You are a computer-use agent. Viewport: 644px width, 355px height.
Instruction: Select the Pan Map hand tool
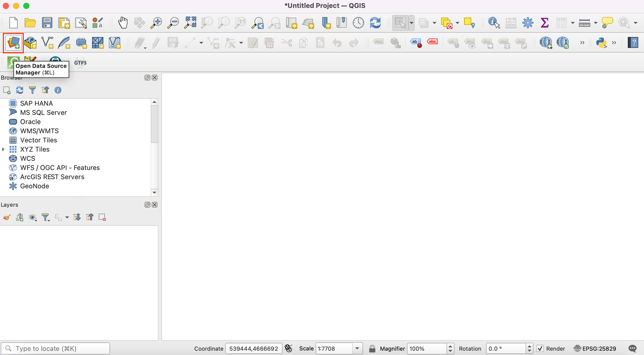pyautogui.click(x=123, y=23)
